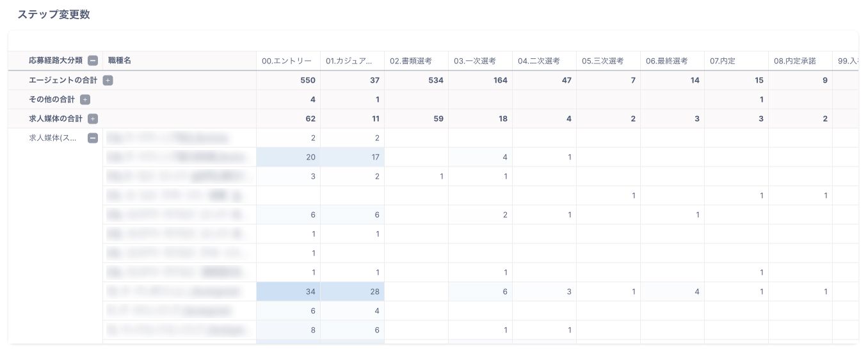Collapse the 求人媒体(ス… detail group
Screen dimensions: 868x351
point(93,138)
